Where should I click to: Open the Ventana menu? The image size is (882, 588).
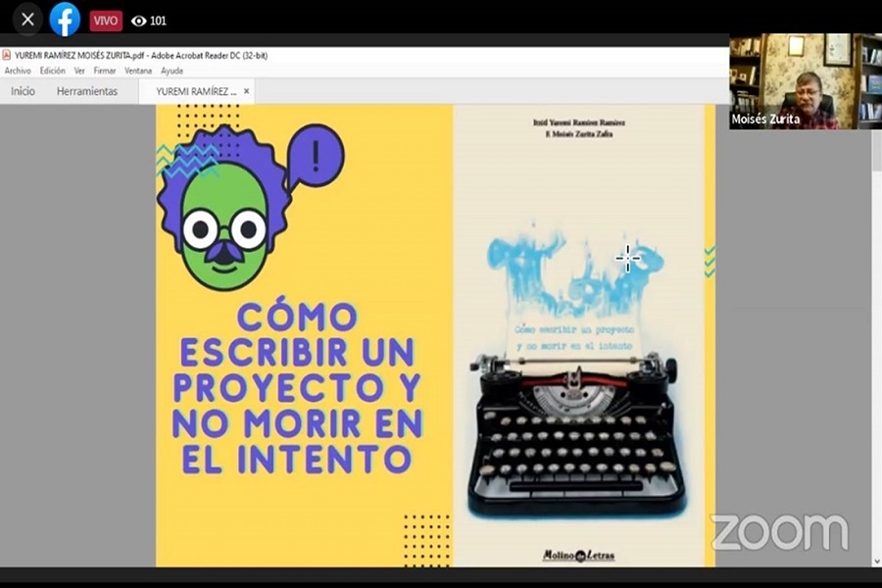point(138,71)
